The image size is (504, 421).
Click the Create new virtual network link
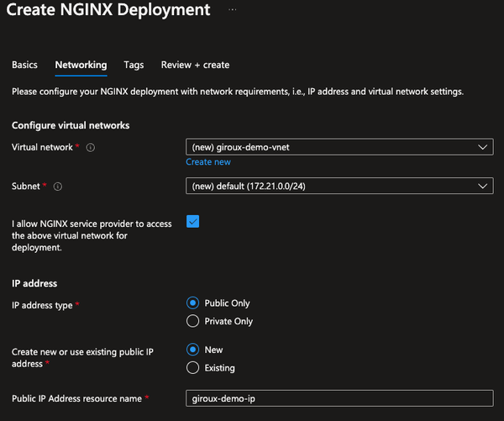tap(208, 162)
